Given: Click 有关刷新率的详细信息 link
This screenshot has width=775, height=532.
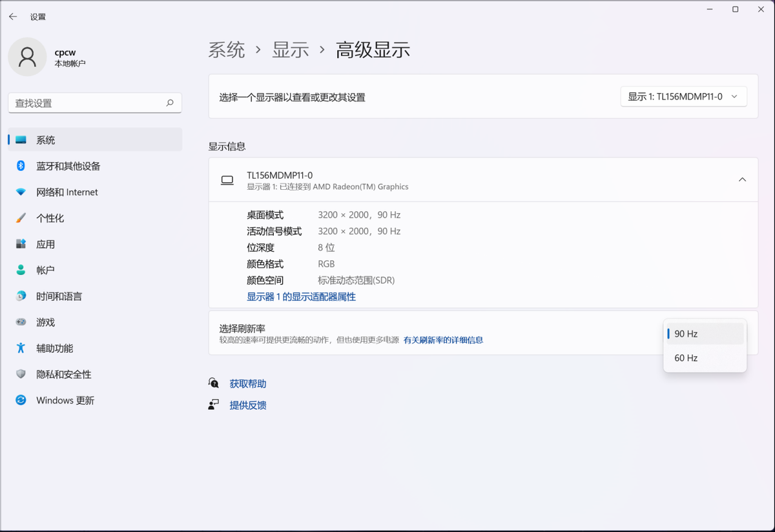Looking at the screenshot, I should (443, 340).
